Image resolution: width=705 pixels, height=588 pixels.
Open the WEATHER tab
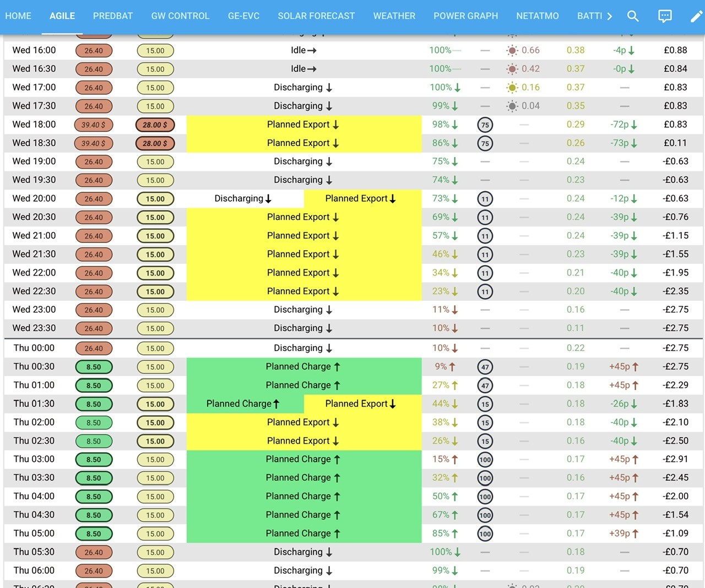pyautogui.click(x=394, y=16)
